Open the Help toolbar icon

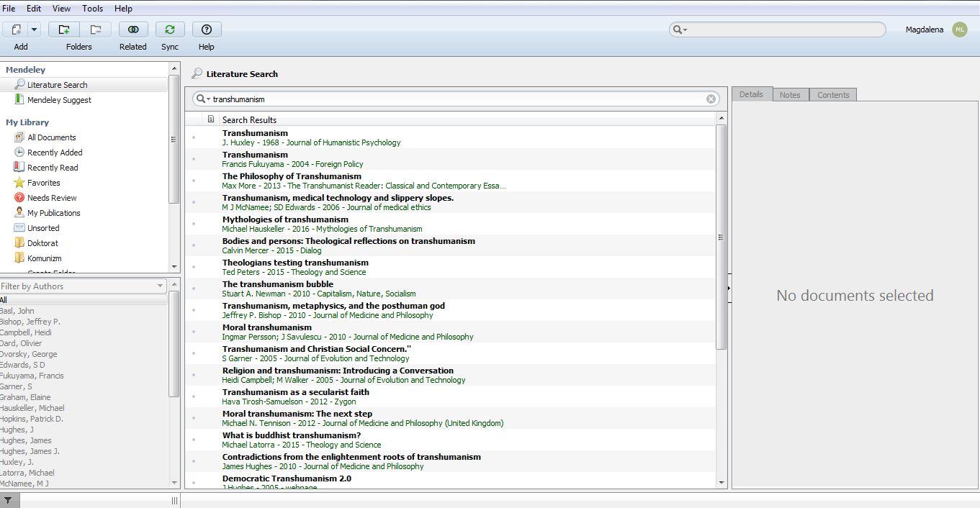[x=207, y=30]
